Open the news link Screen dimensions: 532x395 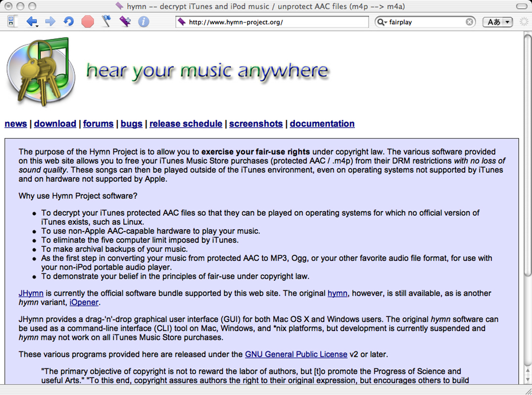point(16,124)
